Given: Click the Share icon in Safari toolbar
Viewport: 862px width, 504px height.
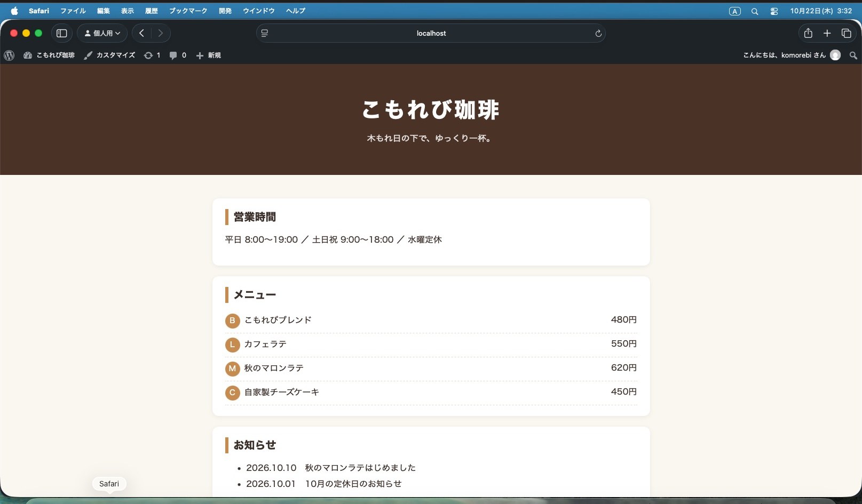Looking at the screenshot, I should (x=808, y=33).
